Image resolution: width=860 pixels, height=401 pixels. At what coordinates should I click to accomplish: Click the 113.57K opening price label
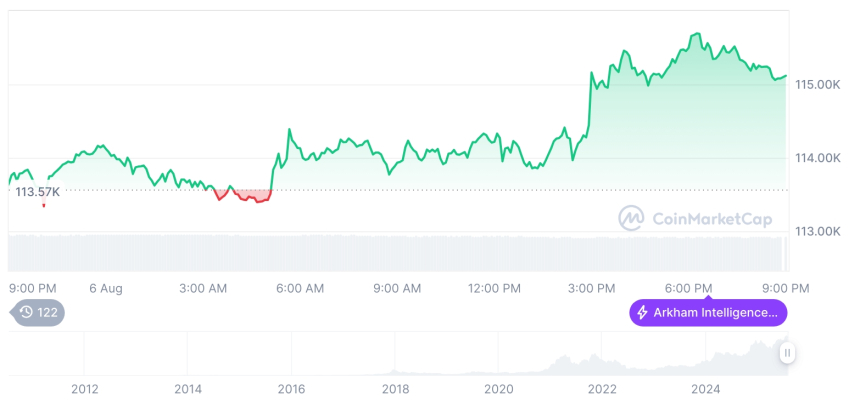38,192
